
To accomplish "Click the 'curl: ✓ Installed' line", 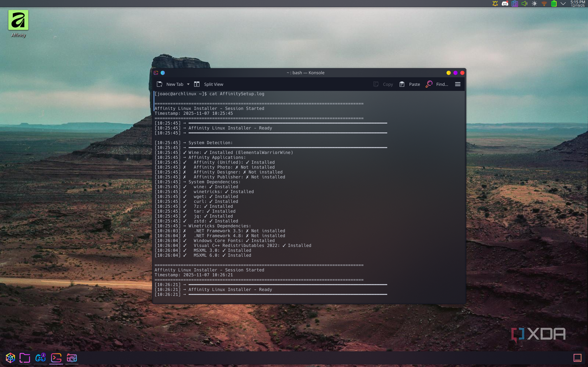I will pyautogui.click(x=196, y=201).
